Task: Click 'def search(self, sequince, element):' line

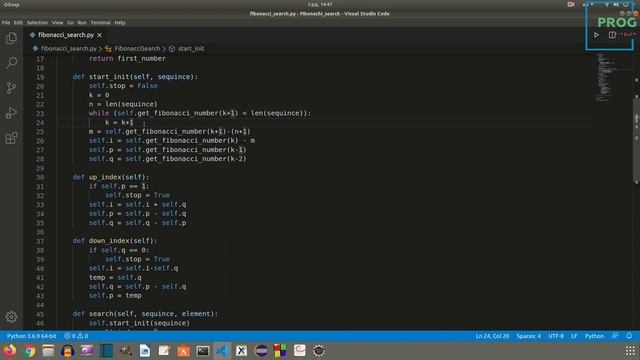Action: 145,314
